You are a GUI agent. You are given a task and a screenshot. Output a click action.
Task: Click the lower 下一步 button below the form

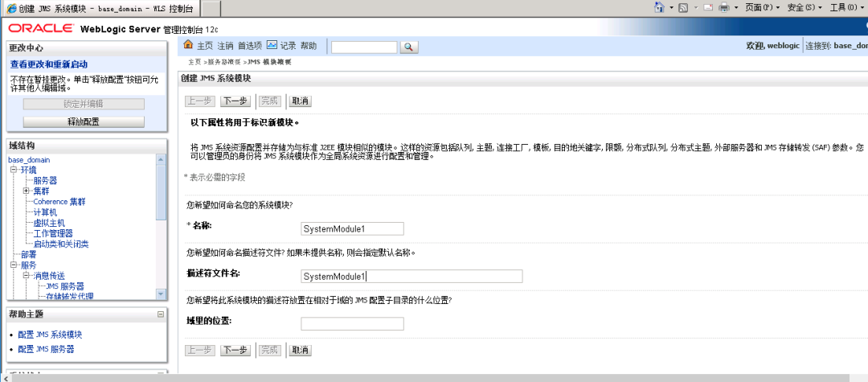coord(235,351)
